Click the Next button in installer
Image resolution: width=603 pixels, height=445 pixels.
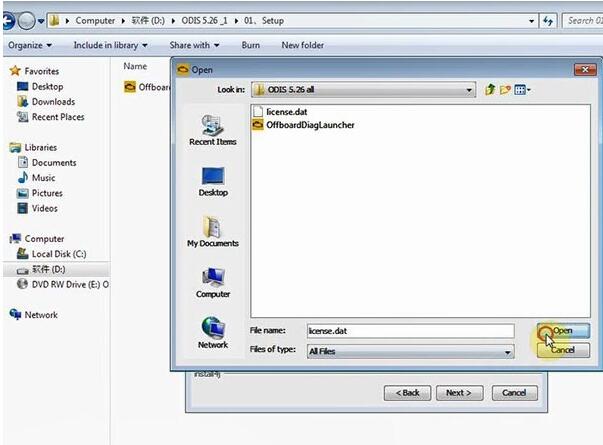coord(459,393)
